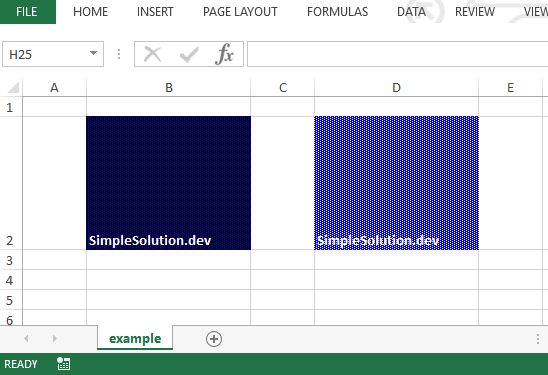The width and height of the screenshot is (548, 375).
Task: Click the Insert Function fx icon
Action: pos(224,54)
